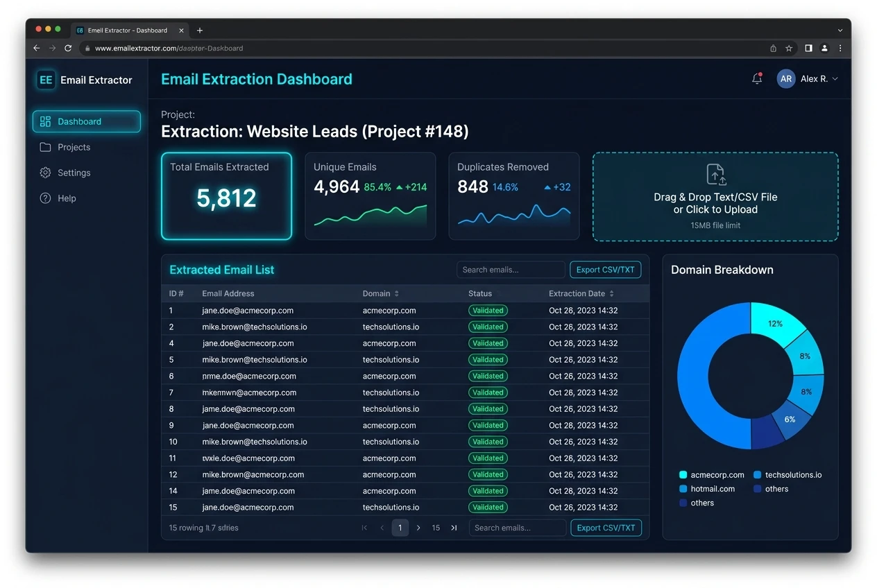Click email nrme.doe@acmecorp.com in row 6
877x588 pixels.
click(x=249, y=377)
